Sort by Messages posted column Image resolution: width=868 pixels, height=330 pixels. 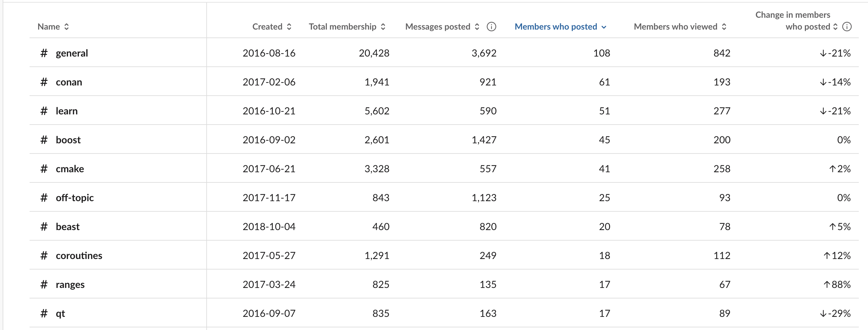point(442,27)
